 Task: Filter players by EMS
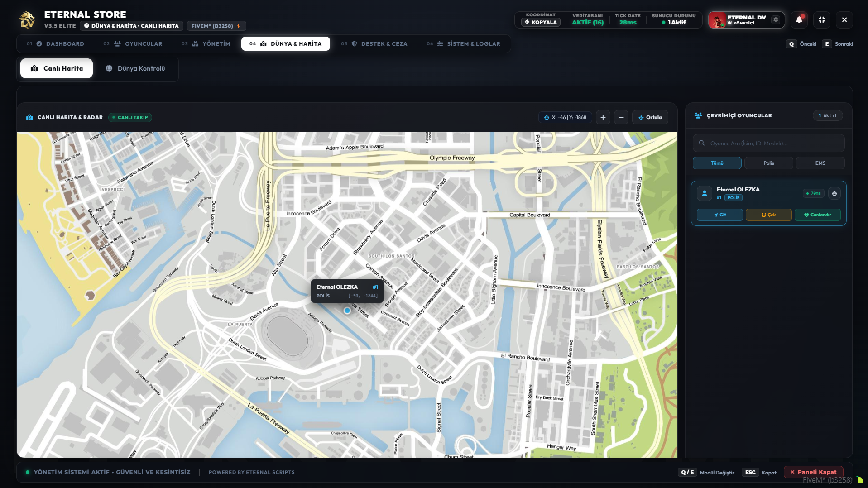pos(820,163)
